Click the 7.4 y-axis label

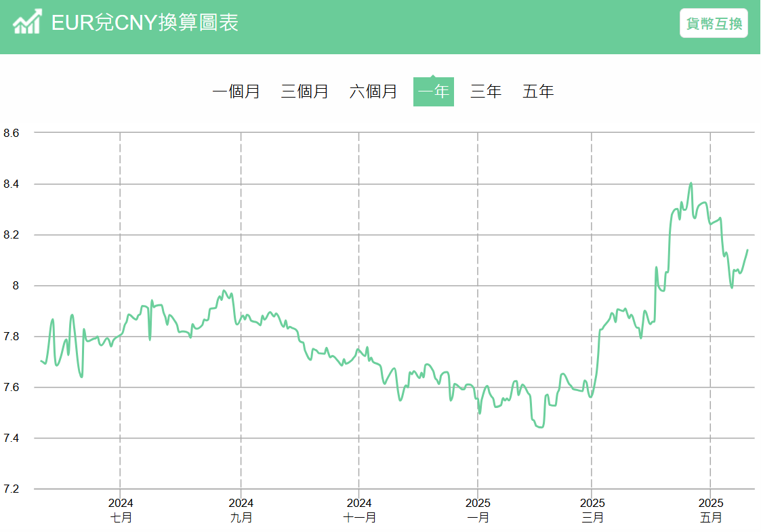[x=11, y=438]
